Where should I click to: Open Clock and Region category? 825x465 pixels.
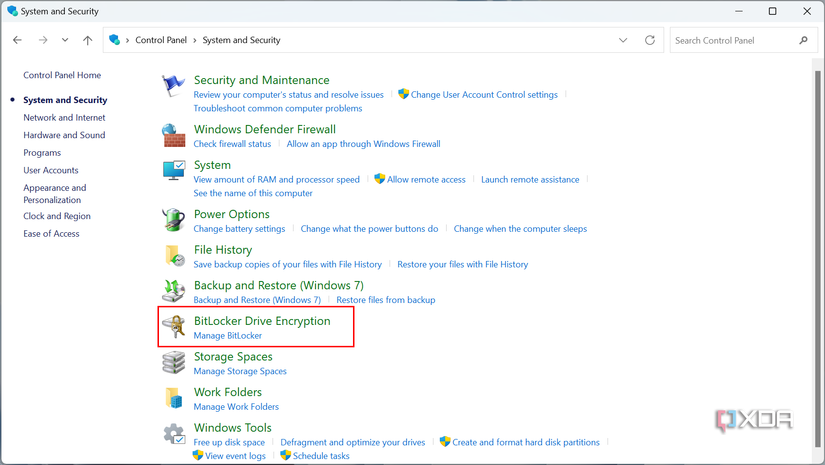[x=57, y=216]
